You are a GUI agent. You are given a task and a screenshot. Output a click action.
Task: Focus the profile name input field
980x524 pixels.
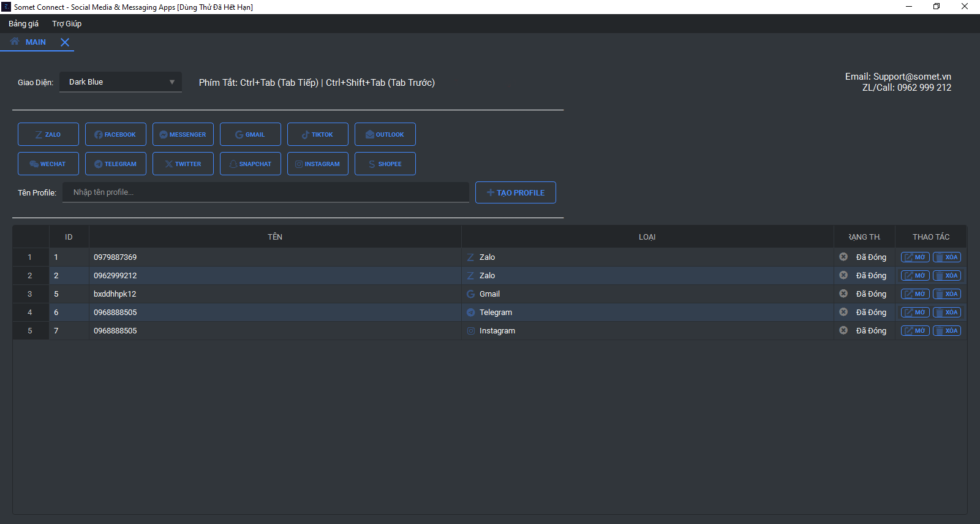point(266,192)
